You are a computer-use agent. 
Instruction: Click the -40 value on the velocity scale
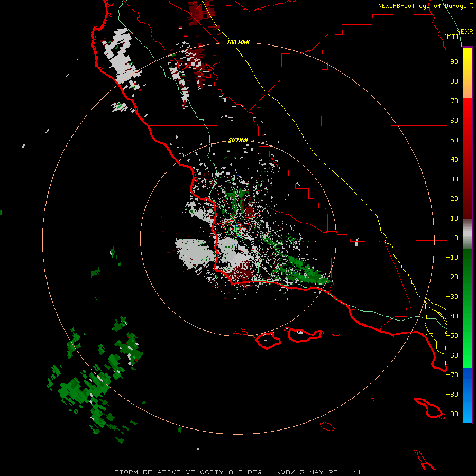pyautogui.click(x=452, y=316)
